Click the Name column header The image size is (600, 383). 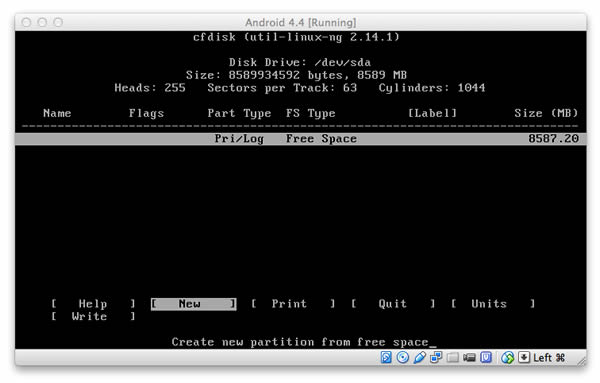[x=57, y=113]
